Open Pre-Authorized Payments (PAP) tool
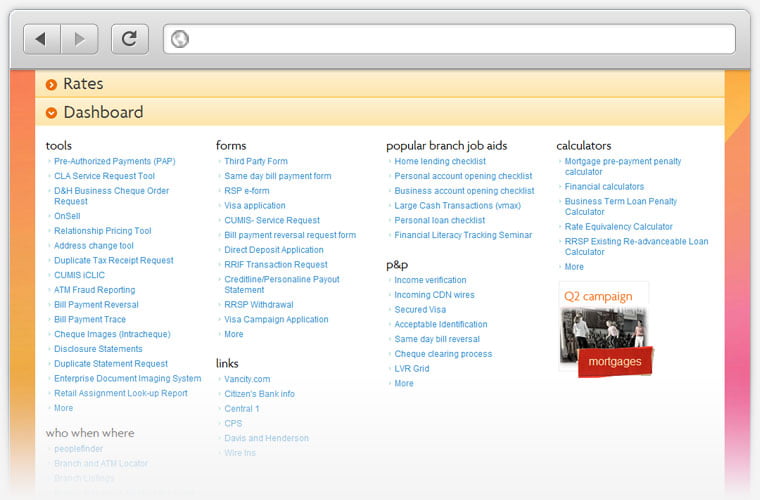The height and width of the screenshot is (500, 760). 114,161
